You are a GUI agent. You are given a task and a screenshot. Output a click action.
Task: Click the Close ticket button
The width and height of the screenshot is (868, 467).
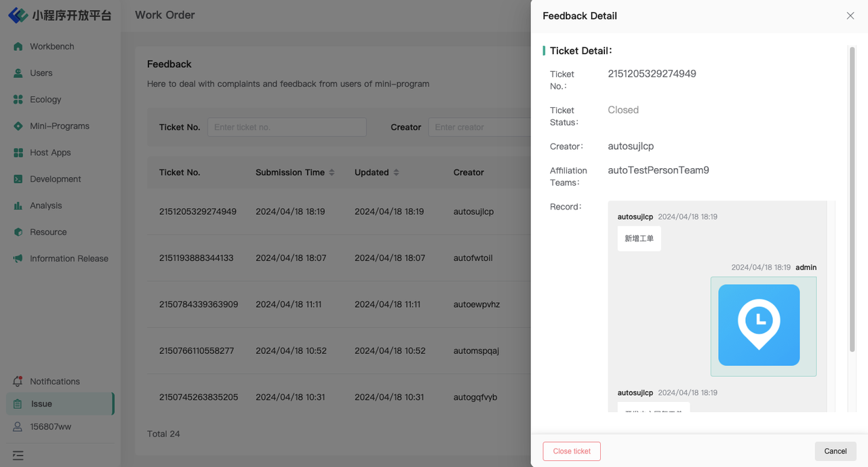[572, 451]
